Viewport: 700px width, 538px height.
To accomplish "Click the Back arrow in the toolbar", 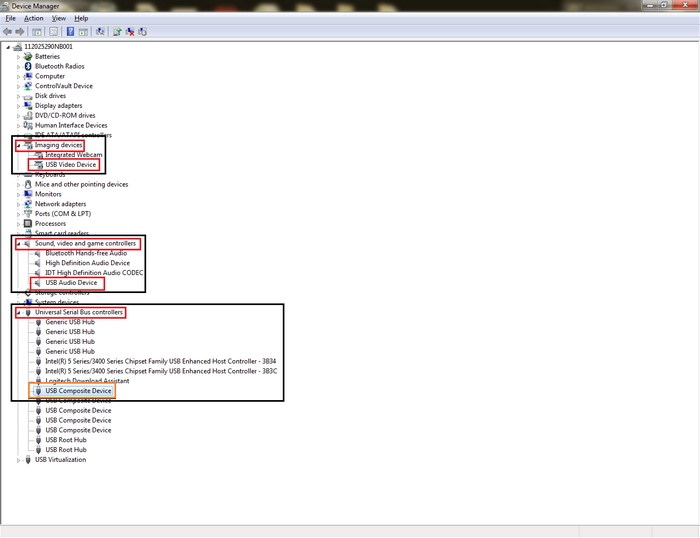I will [7, 32].
